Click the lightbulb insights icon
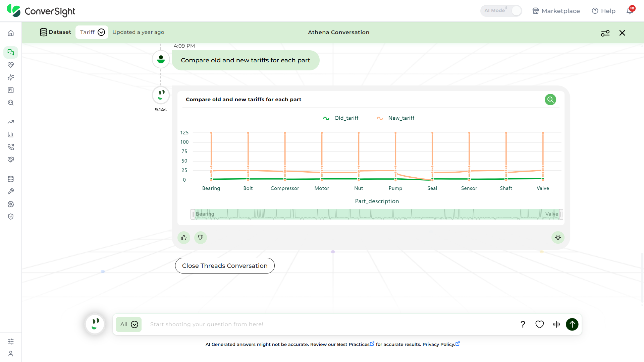Image resolution: width=644 pixels, height=362 pixels. pos(558,238)
